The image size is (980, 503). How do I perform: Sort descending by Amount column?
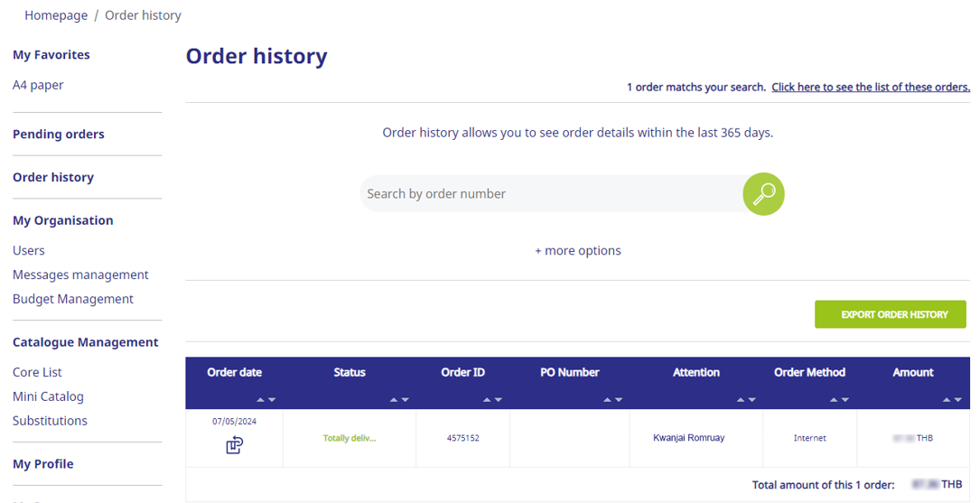958,400
